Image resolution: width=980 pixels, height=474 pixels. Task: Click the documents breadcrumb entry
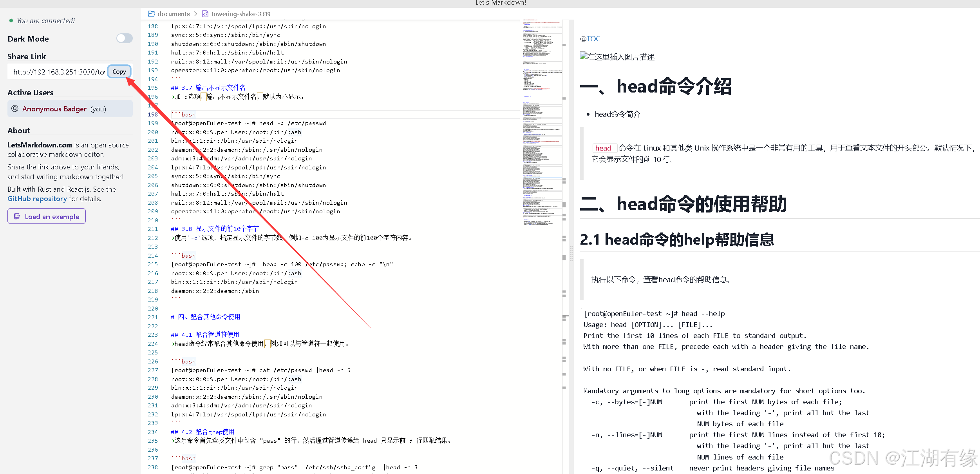pyautogui.click(x=173, y=13)
